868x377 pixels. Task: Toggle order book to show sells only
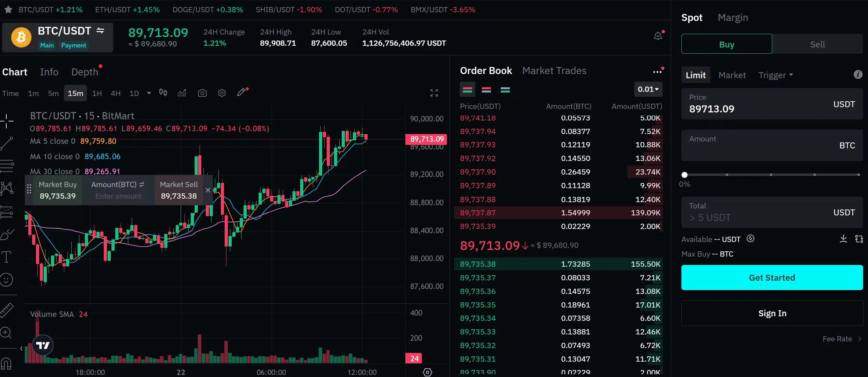point(486,89)
